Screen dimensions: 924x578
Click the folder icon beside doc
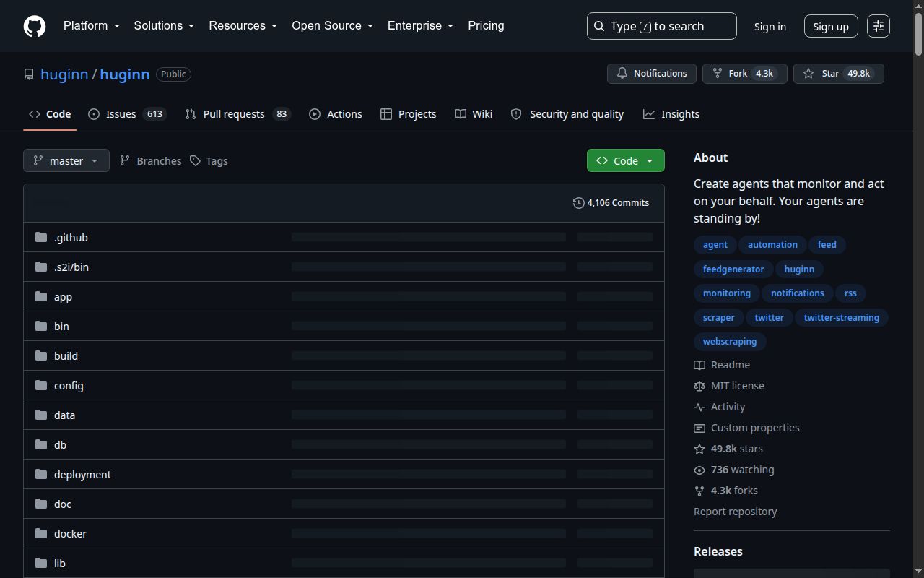(41, 504)
